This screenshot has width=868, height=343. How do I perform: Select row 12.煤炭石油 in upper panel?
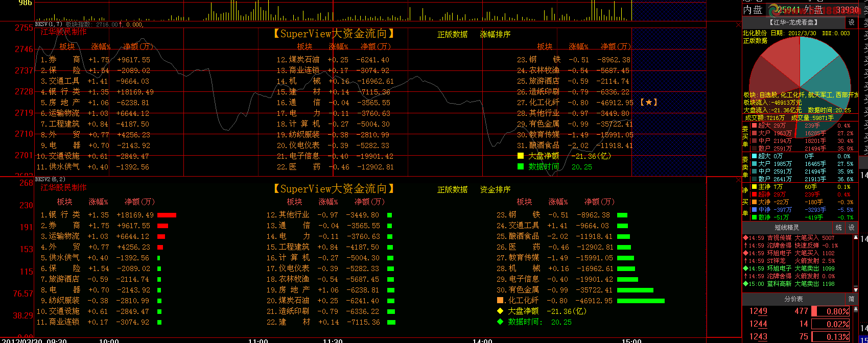coord(333,60)
